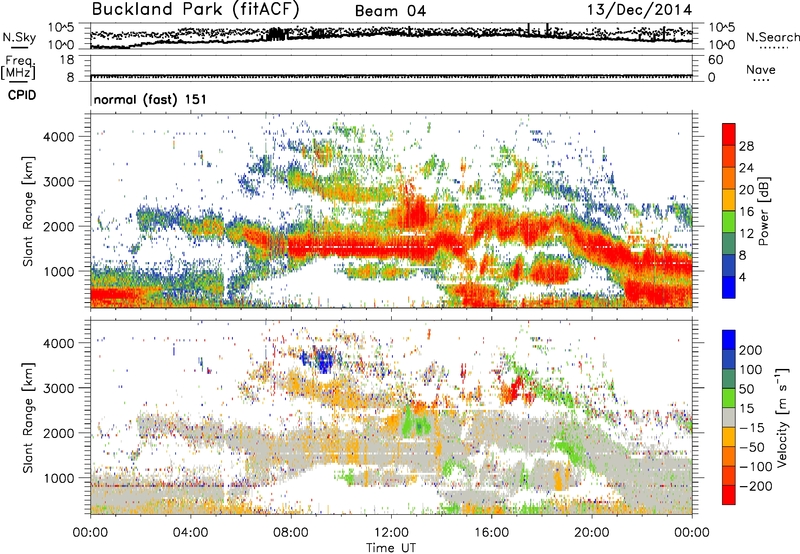This screenshot has width=800, height=554.
Task: Click the 'normal (fast) 151' mode text
Action: tap(151, 99)
